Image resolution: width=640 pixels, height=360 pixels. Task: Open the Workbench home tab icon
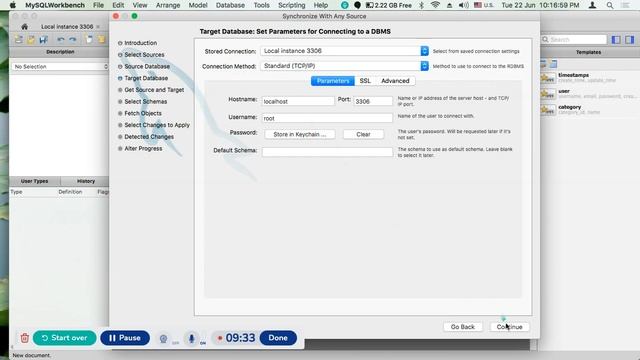24,27
